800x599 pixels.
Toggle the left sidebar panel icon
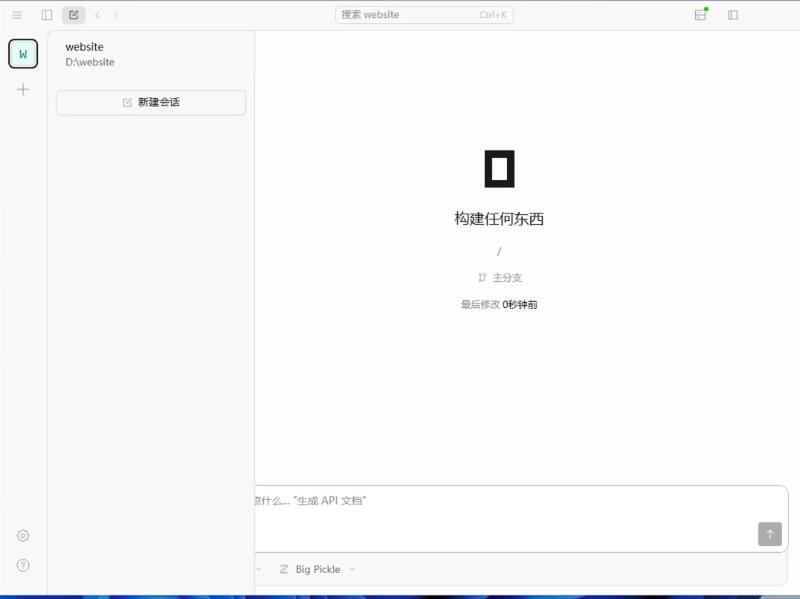(46, 15)
